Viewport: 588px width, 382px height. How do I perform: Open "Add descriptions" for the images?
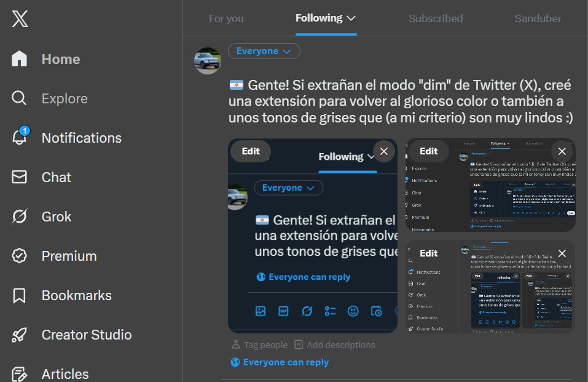335,344
